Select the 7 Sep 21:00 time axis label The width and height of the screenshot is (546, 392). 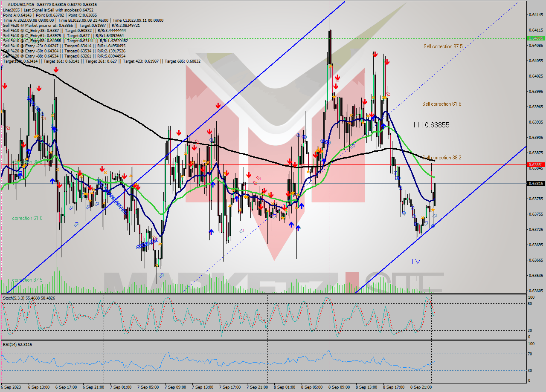tap(258, 387)
